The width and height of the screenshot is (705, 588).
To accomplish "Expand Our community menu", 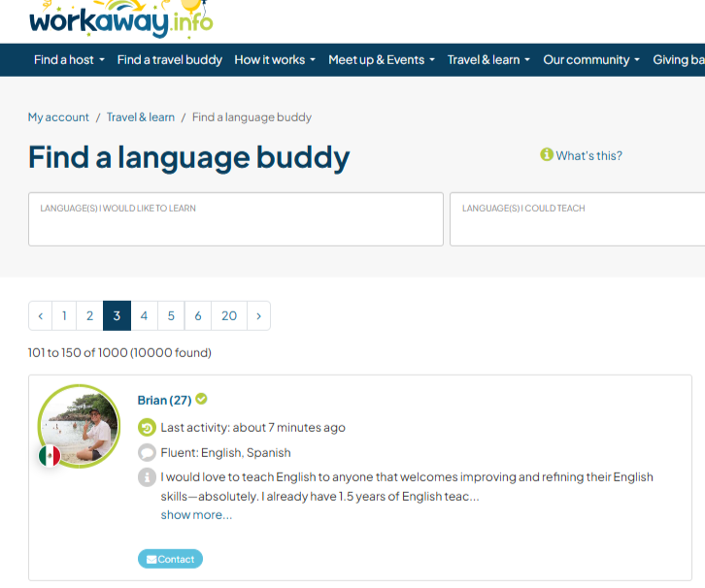I will (x=591, y=60).
